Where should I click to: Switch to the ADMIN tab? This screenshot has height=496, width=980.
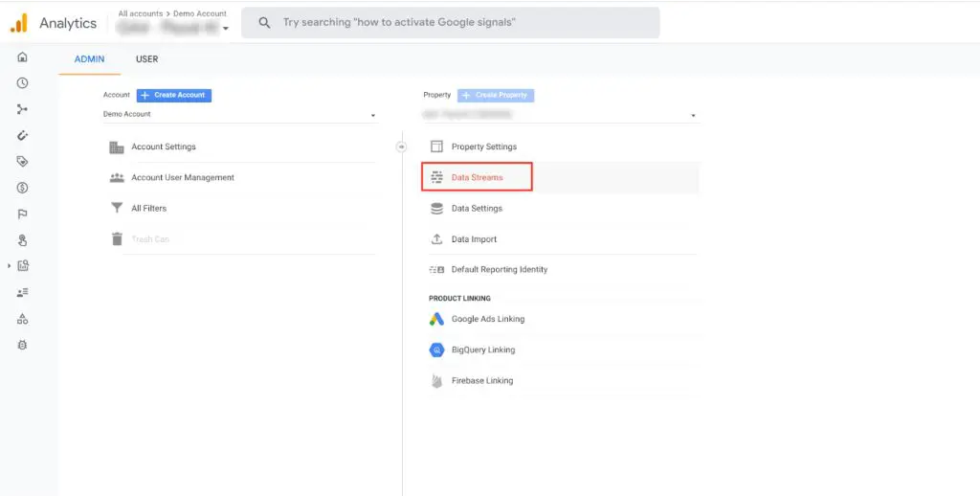pyautogui.click(x=89, y=59)
